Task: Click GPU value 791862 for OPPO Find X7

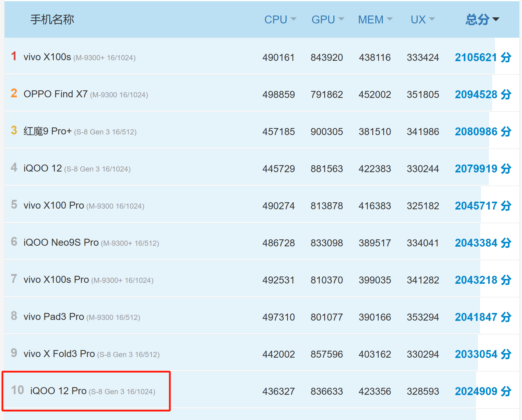Action: point(327,95)
